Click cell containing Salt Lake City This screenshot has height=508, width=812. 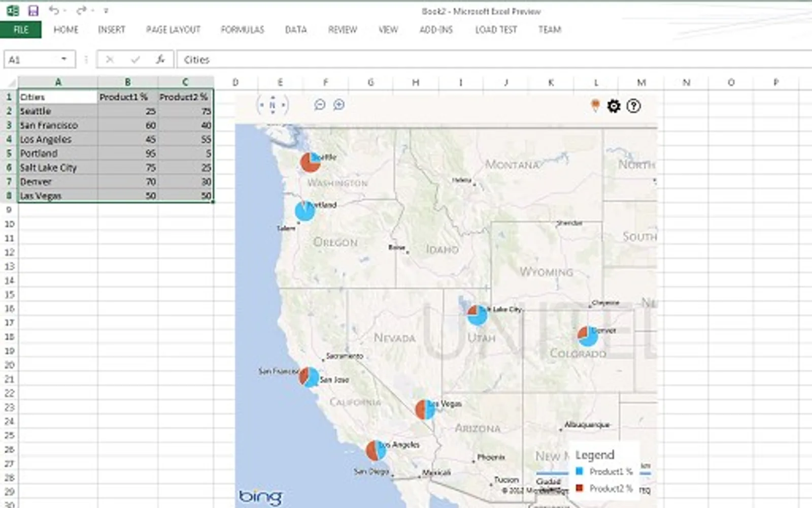pyautogui.click(x=58, y=167)
